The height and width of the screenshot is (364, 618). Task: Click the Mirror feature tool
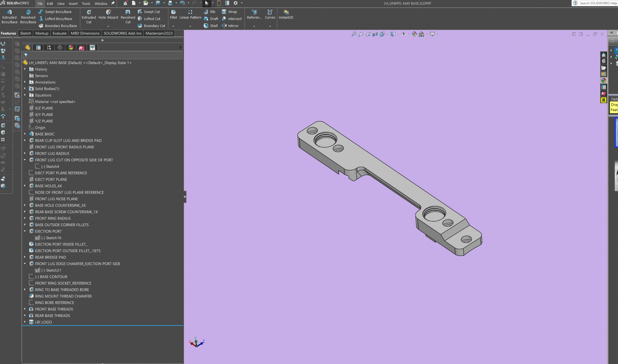[x=231, y=26]
